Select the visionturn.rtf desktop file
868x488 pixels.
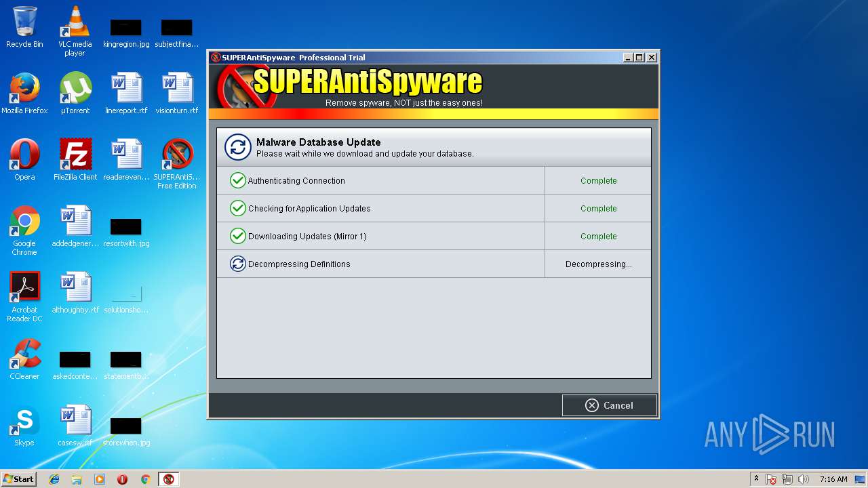177,94
